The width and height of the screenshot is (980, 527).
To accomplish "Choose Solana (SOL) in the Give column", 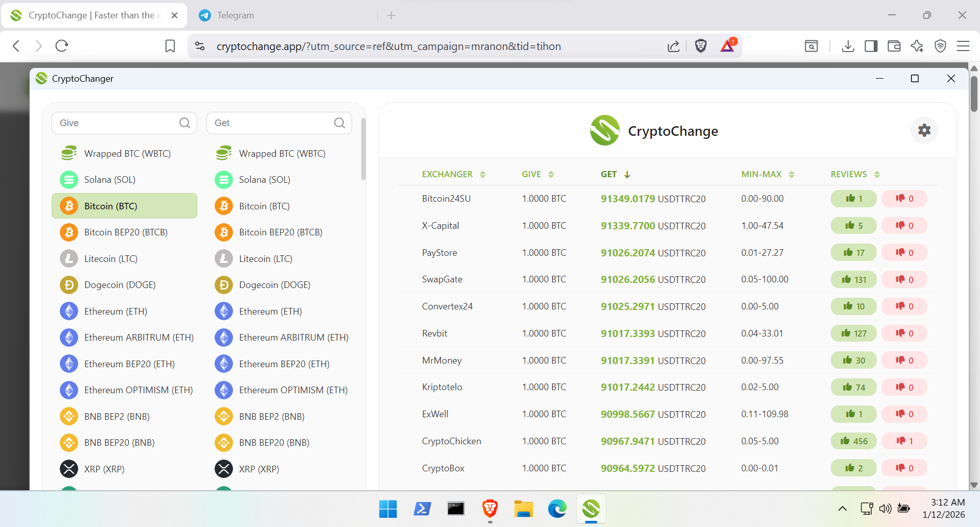I will click(x=124, y=180).
